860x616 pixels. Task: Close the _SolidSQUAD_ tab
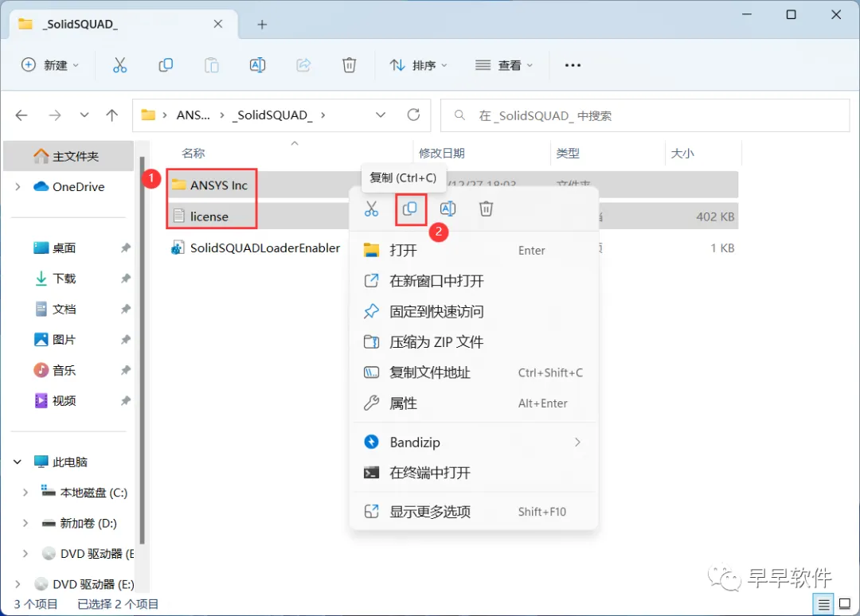[x=217, y=24]
